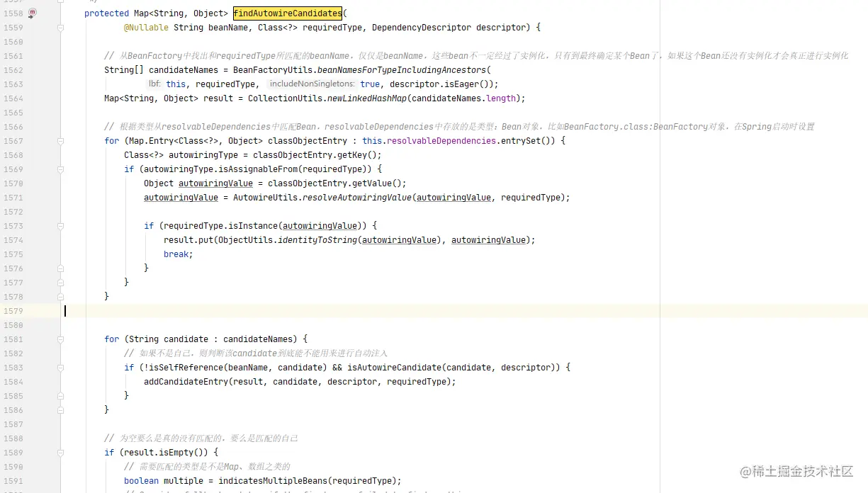Click the protected keyword on line 1558

[x=106, y=13]
